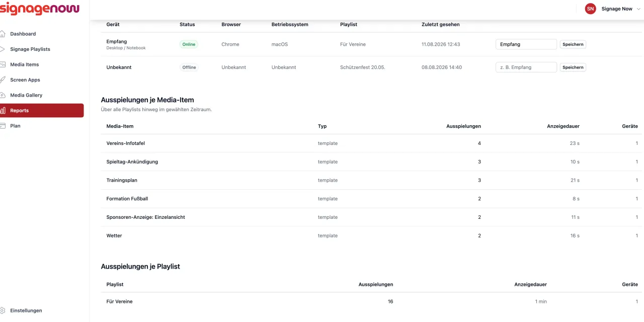Save name for the Unbekannt device
The image size is (644, 322).
573,67
